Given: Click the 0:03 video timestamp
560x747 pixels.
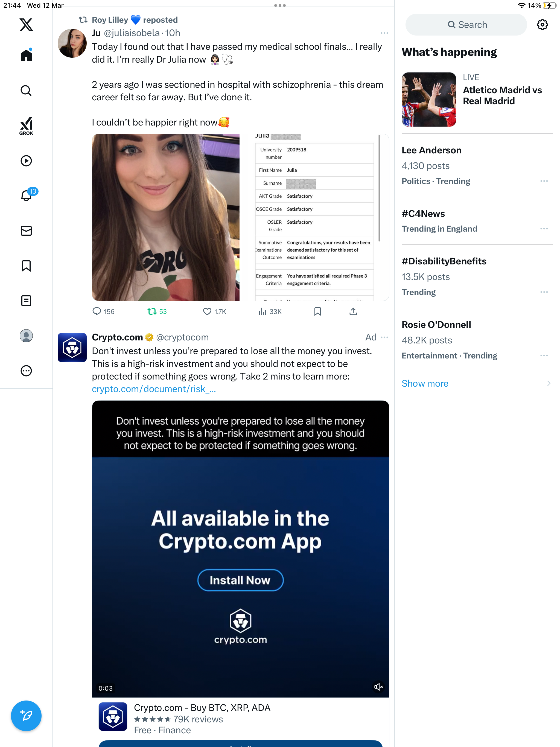Looking at the screenshot, I should pyautogui.click(x=105, y=688).
